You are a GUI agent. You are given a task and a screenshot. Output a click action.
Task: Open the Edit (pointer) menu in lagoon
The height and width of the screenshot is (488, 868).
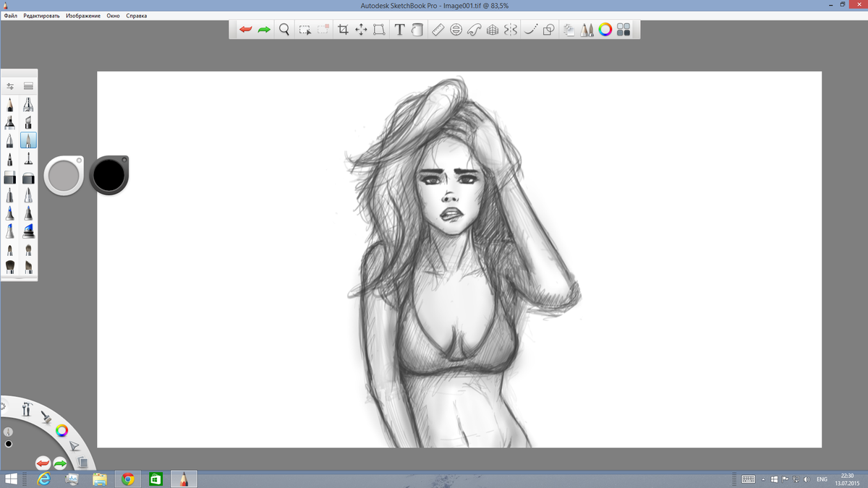pyautogui.click(x=75, y=447)
